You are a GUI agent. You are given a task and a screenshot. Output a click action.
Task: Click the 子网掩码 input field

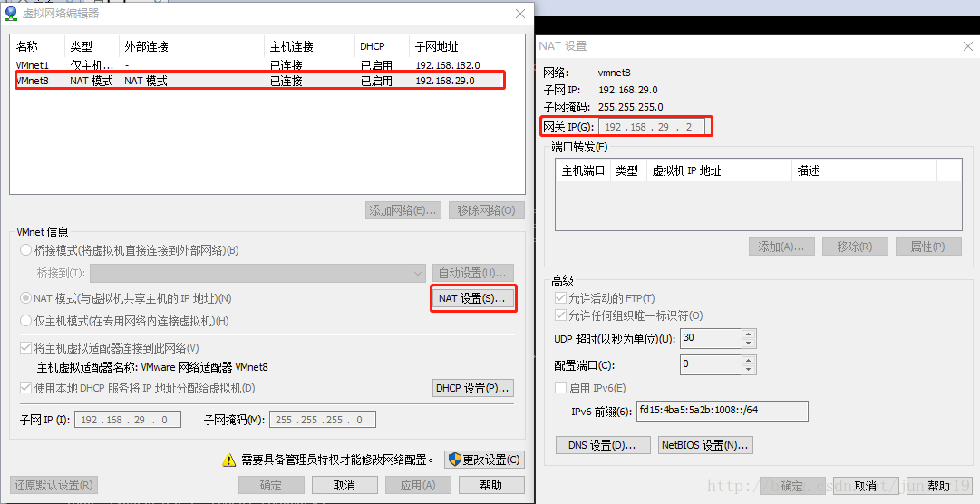click(323, 420)
